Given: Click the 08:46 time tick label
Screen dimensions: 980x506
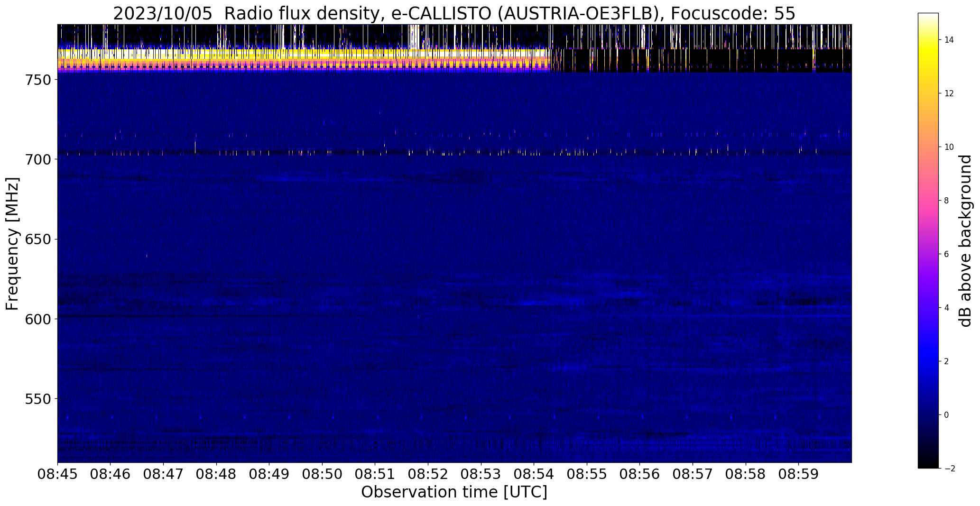Looking at the screenshot, I should (111, 474).
